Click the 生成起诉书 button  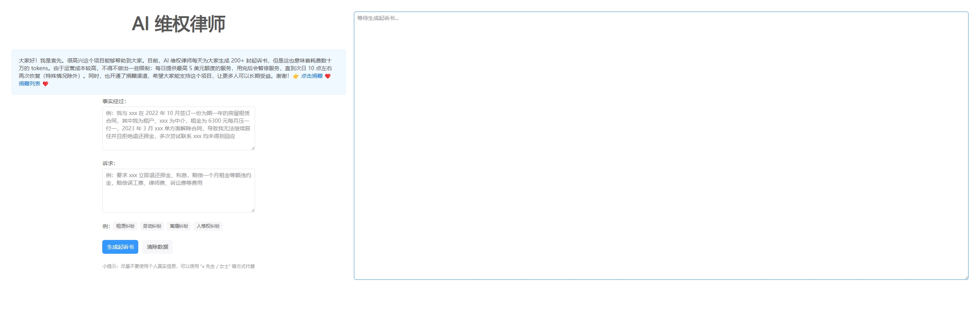click(x=120, y=247)
